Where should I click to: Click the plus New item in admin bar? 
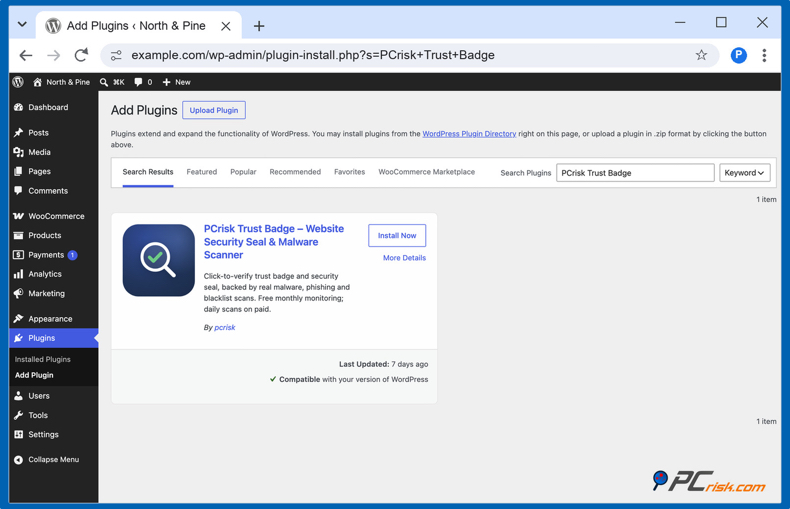pyautogui.click(x=176, y=82)
